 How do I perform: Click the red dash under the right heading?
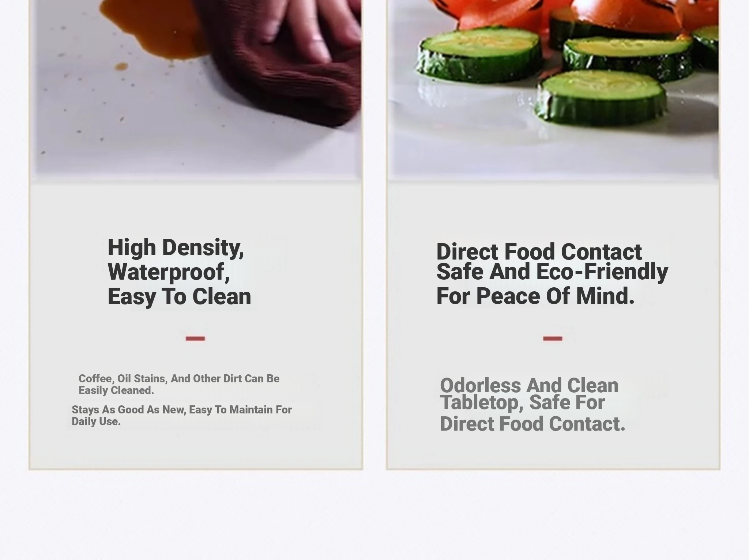553,338
